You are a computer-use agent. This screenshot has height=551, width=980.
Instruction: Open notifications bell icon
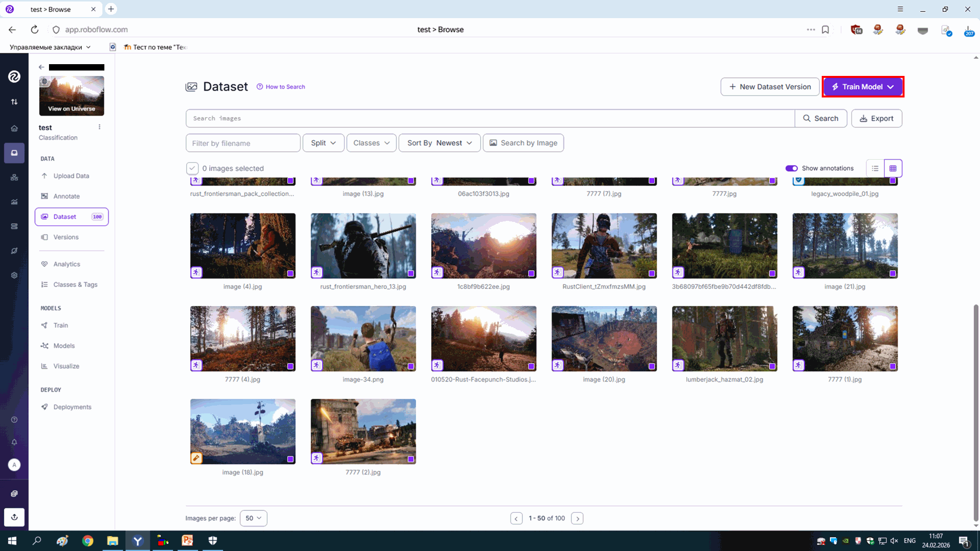point(14,442)
